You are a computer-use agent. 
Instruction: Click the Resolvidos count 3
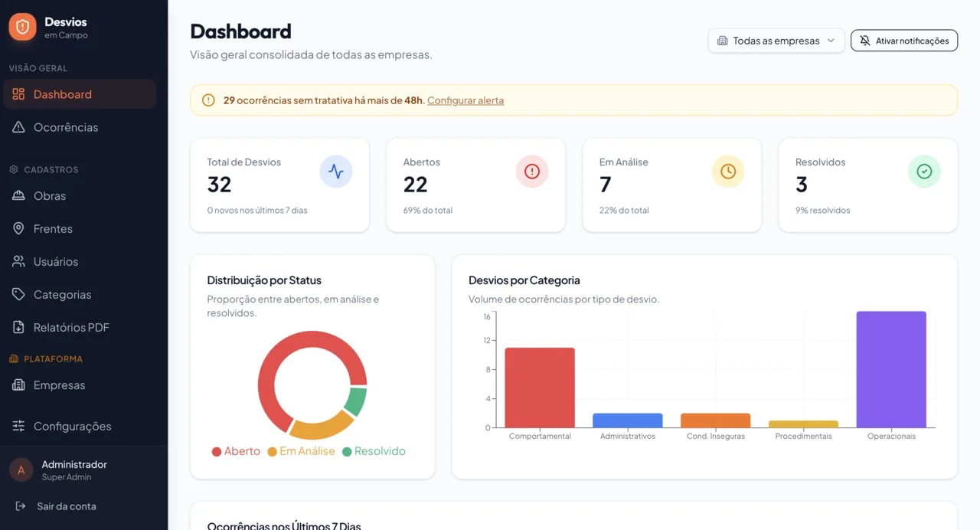[x=802, y=185]
